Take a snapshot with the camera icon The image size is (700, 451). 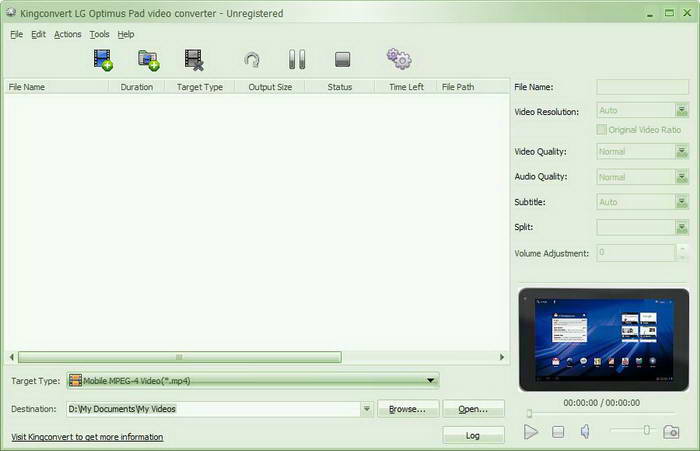tap(671, 431)
